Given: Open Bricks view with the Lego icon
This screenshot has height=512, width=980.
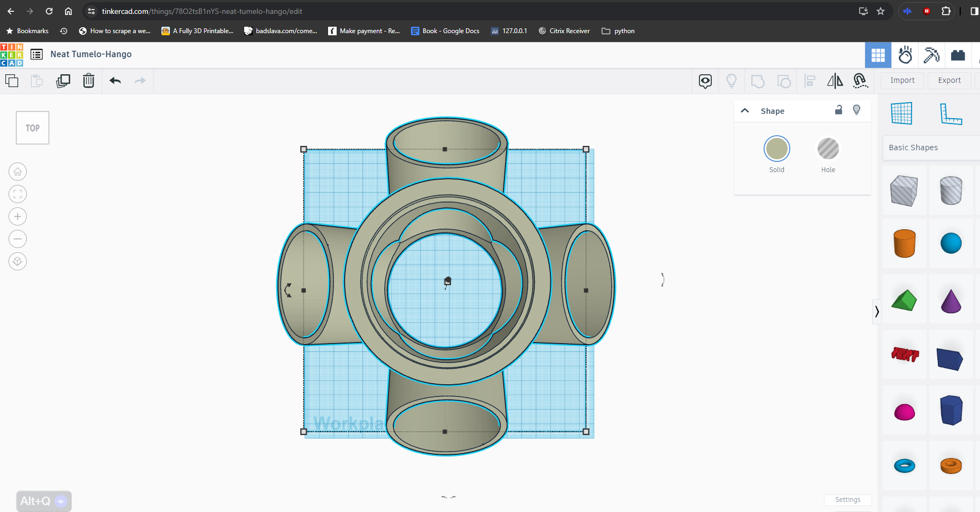Looking at the screenshot, I should click(x=958, y=55).
